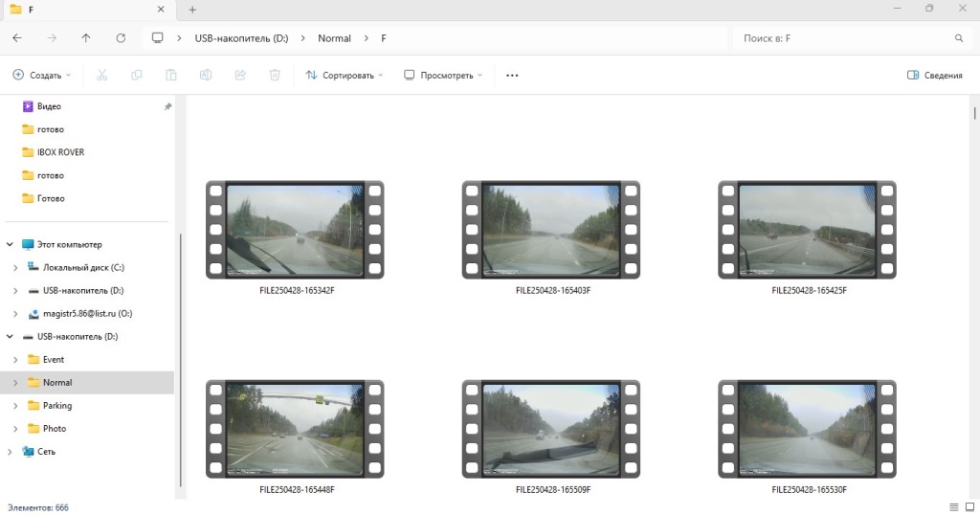Cut the selected item with scissors icon
980x515 pixels.
coord(101,75)
